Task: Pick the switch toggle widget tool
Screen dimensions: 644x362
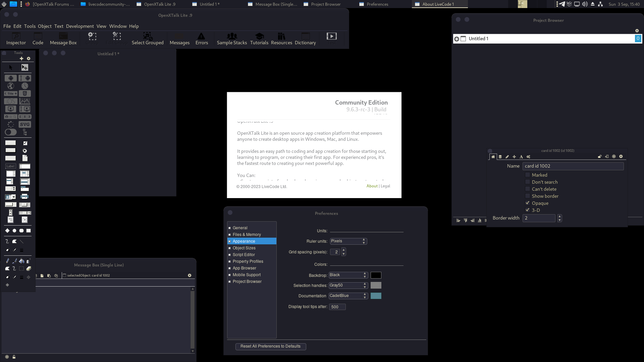Action: point(11,132)
